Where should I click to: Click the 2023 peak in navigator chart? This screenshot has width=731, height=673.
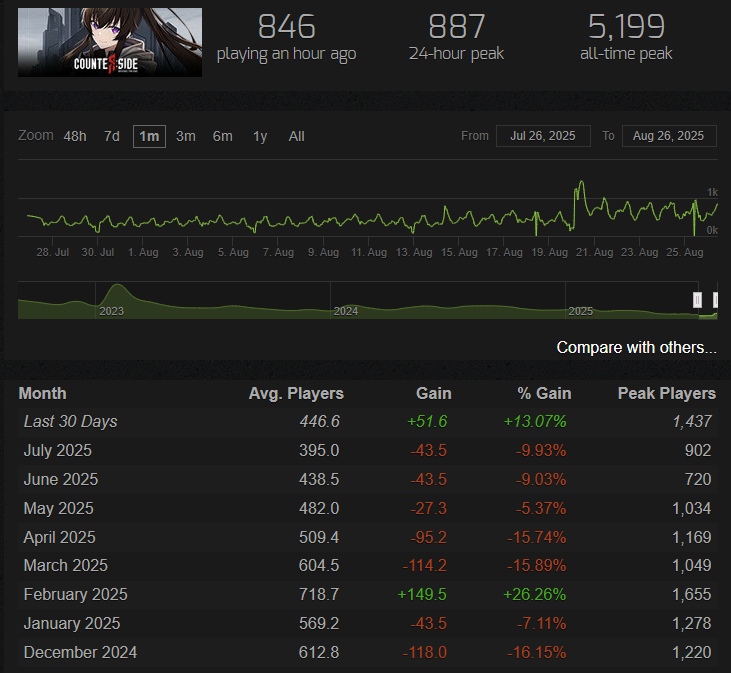click(118, 286)
